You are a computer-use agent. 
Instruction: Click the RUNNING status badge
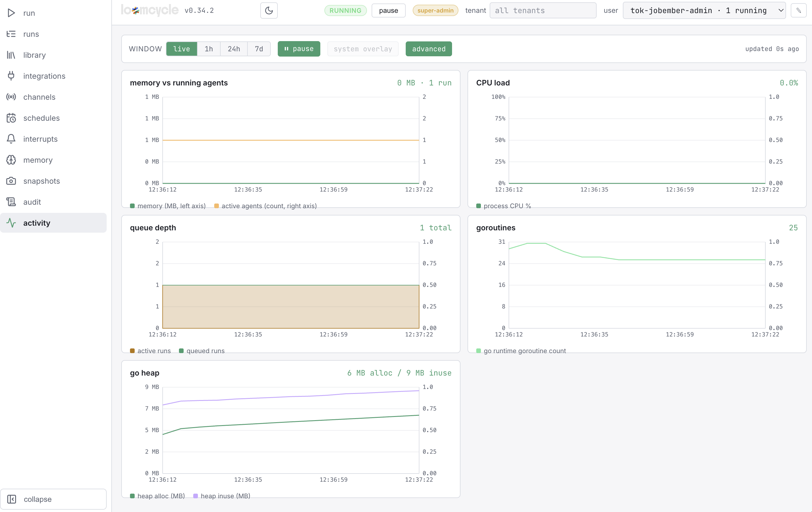345,10
